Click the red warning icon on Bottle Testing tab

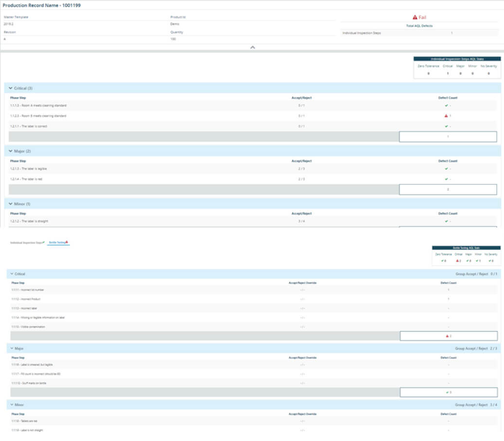tap(67, 242)
